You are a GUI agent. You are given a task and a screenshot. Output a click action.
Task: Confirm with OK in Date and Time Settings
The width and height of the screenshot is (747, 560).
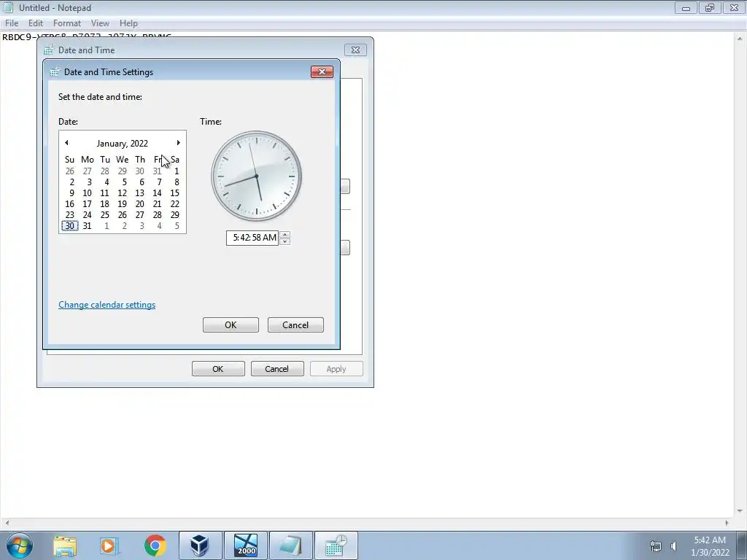click(231, 324)
